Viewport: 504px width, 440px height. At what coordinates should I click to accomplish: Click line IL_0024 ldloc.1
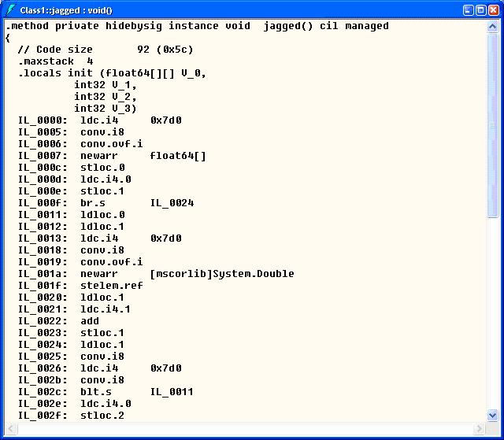click(x=71, y=345)
